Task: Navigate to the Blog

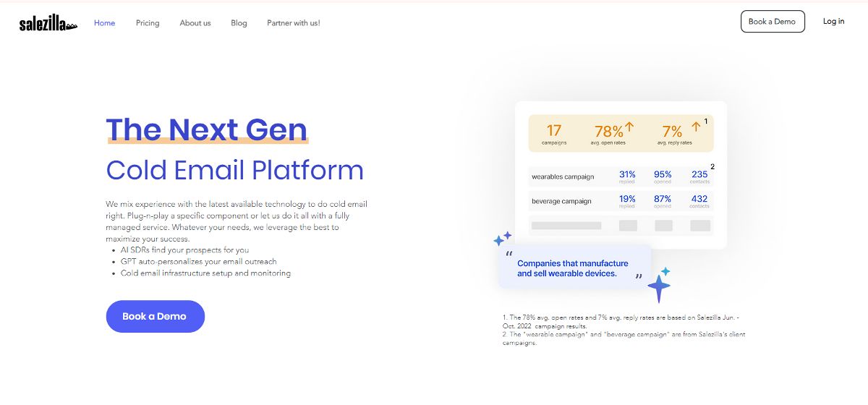Action: click(x=239, y=23)
